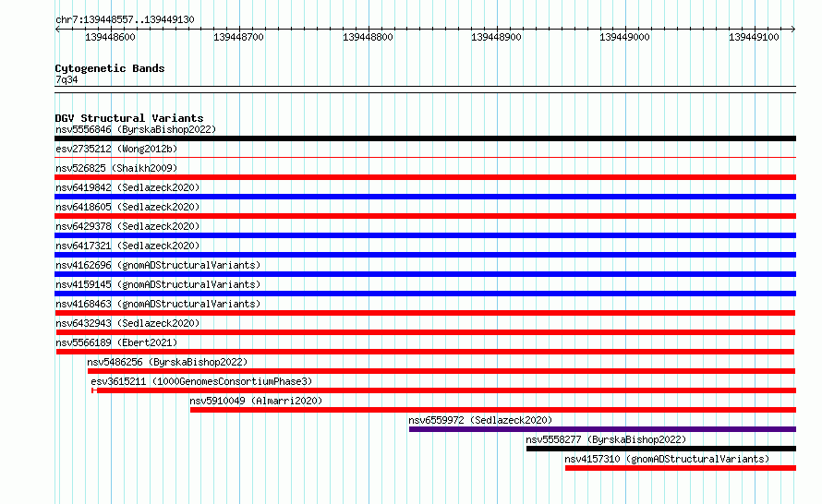Click ruler position 139448600
Image resolution: width=822 pixels, height=504 pixels.
pos(110,37)
